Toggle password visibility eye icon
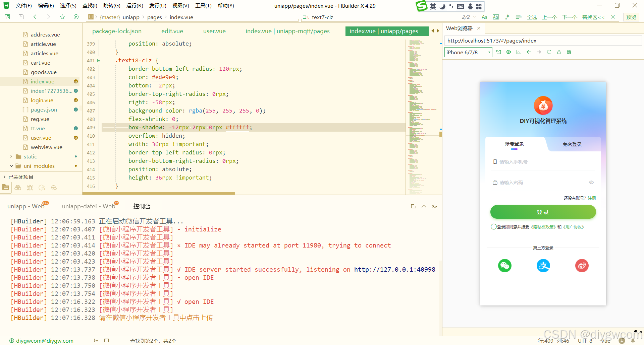The height and width of the screenshot is (345, 644). pyautogui.click(x=591, y=182)
